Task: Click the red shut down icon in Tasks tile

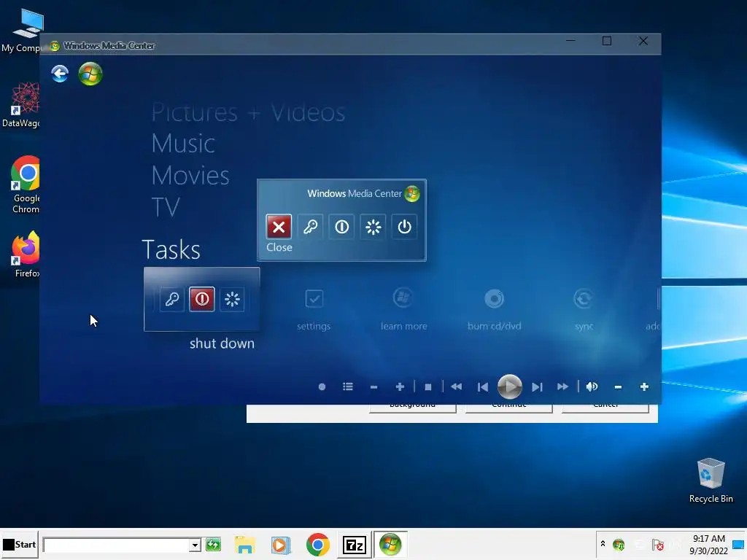Action: [202, 299]
